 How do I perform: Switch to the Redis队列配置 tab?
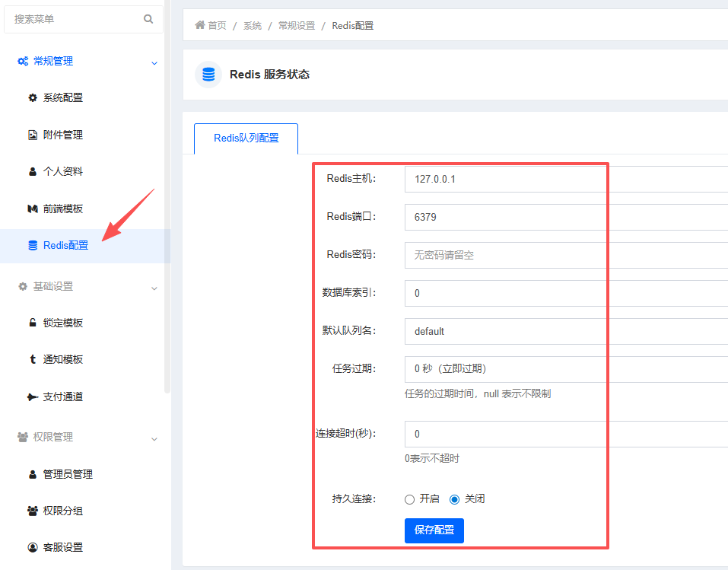246,139
